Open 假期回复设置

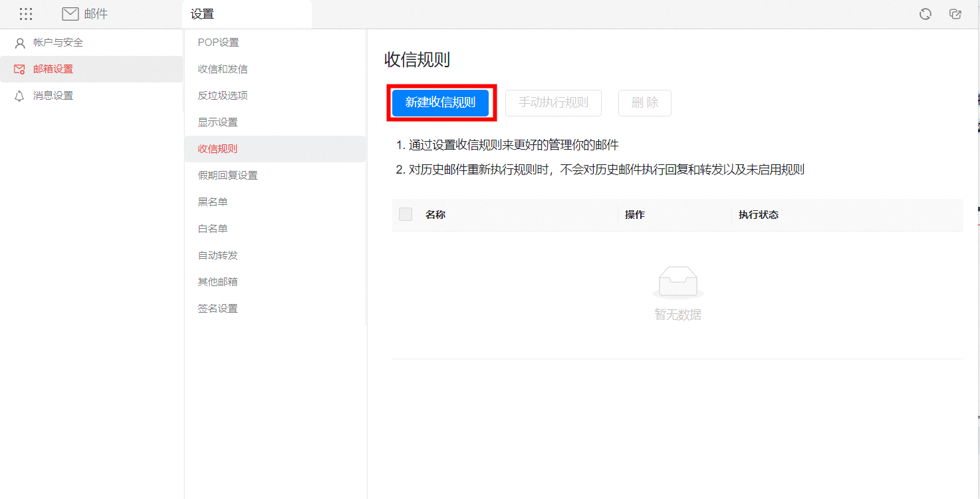(x=275, y=176)
